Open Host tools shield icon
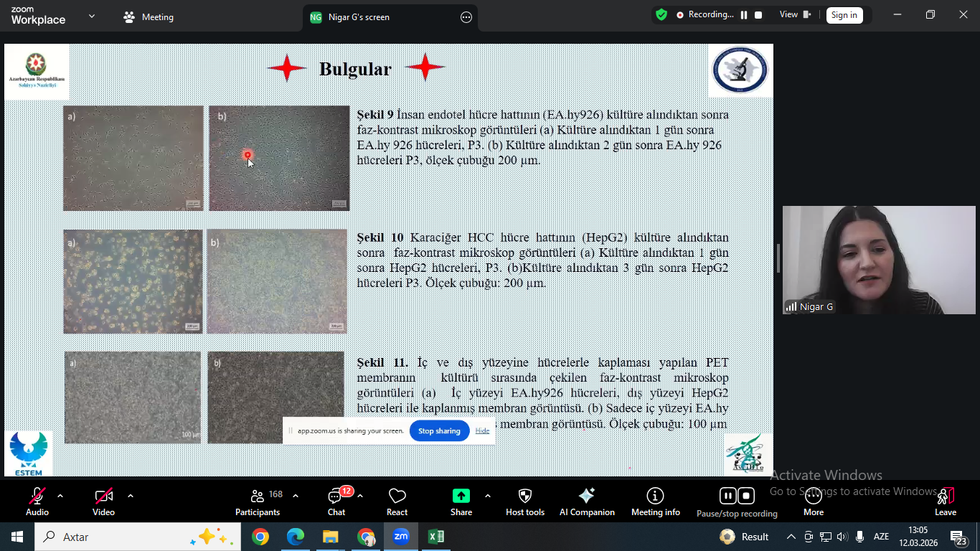Viewport: 980px width, 551px height. (x=524, y=501)
